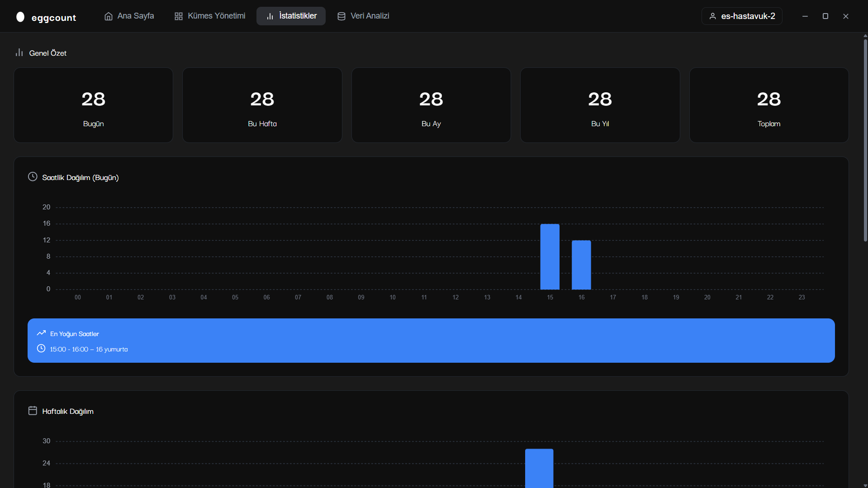This screenshot has height=488, width=868.
Task: Click the database icon beside Veri Analizi
Action: coord(342,16)
